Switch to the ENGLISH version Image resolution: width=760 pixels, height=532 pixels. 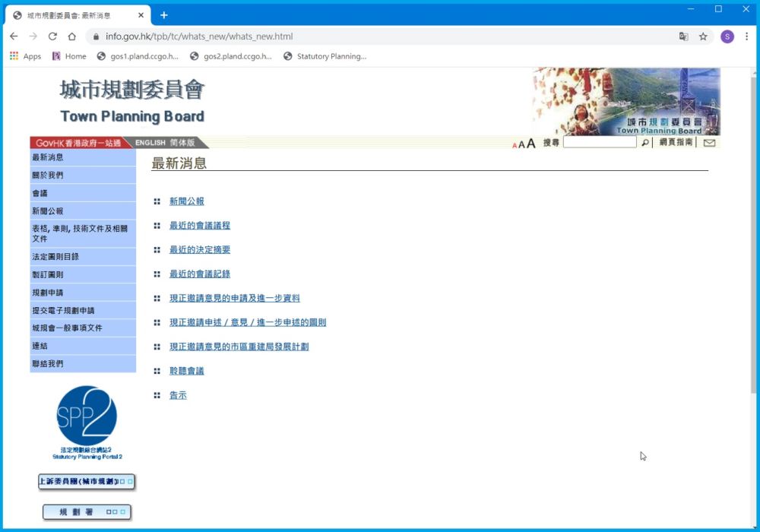click(149, 142)
